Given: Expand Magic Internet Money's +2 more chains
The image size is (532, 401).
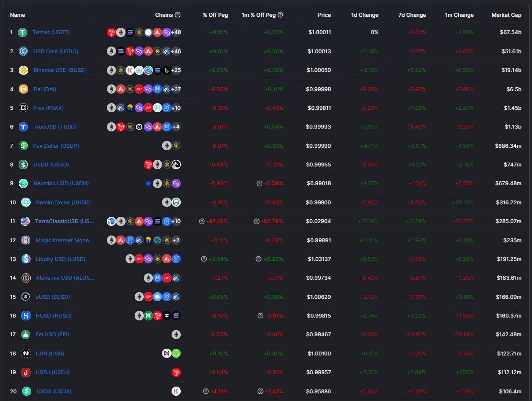Looking at the screenshot, I should pyautogui.click(x=176, y=240).
